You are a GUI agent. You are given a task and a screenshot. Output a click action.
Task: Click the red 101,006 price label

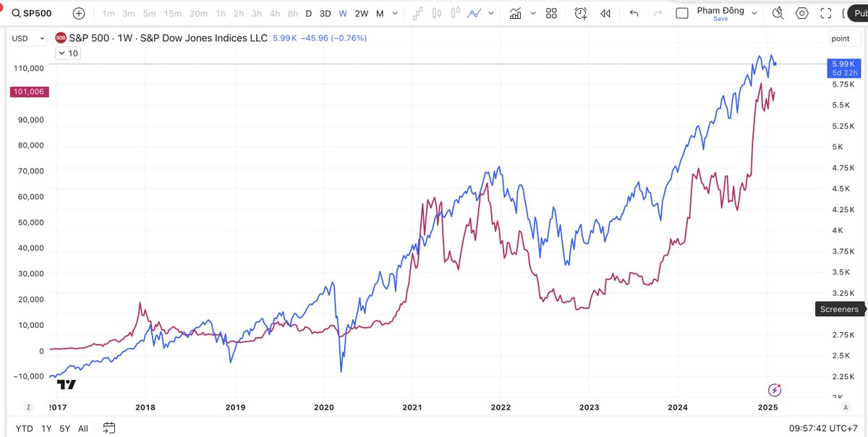29,92
